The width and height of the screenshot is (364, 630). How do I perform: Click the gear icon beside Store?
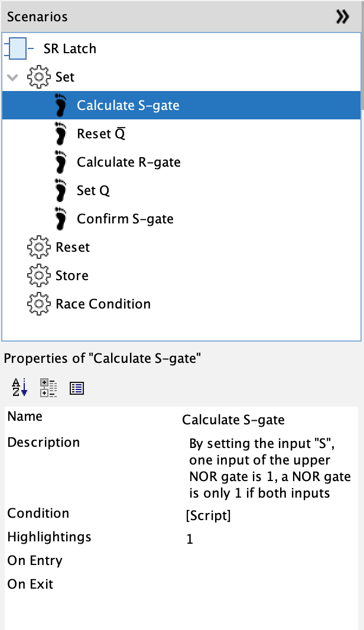[x=38, y=275]
